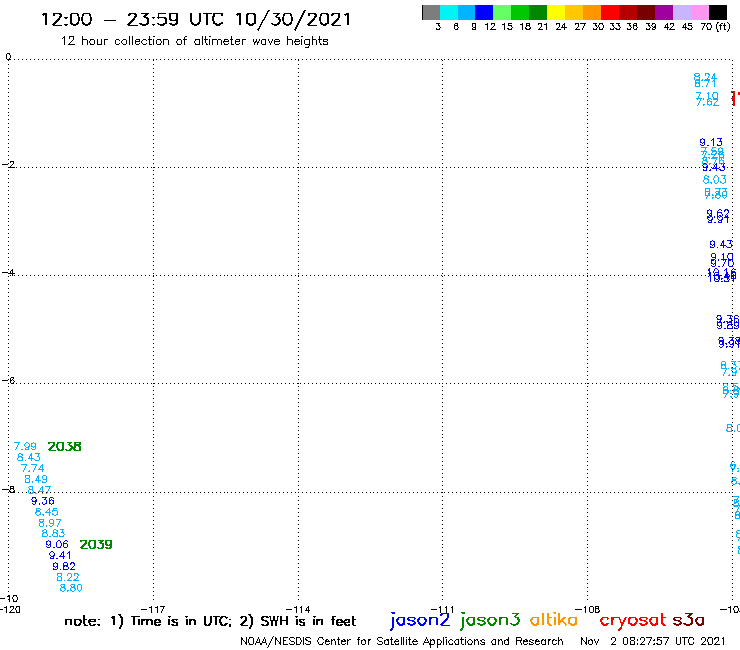Click the 8.45 wave height value
This screenshot has width=740, height=650.
tap(46, 512)
